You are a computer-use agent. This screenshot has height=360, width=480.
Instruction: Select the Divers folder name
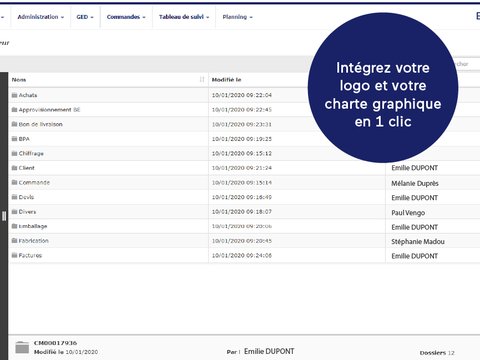pos(27,212)
